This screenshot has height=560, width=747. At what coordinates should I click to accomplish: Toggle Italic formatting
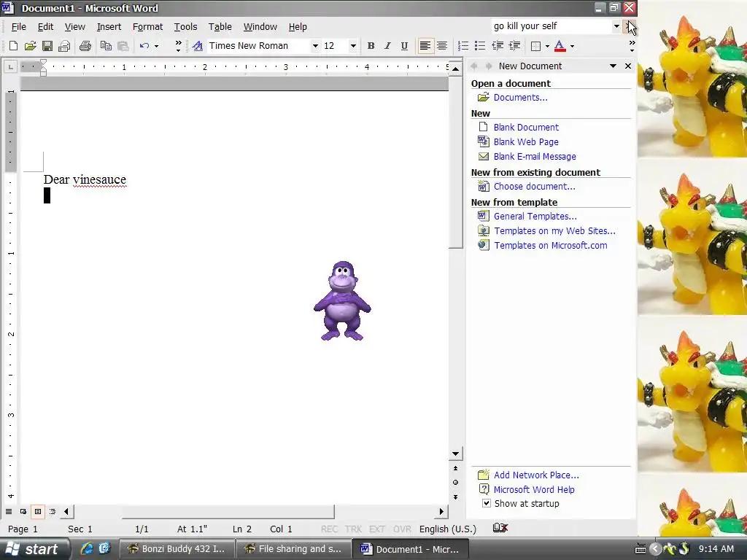387,46
